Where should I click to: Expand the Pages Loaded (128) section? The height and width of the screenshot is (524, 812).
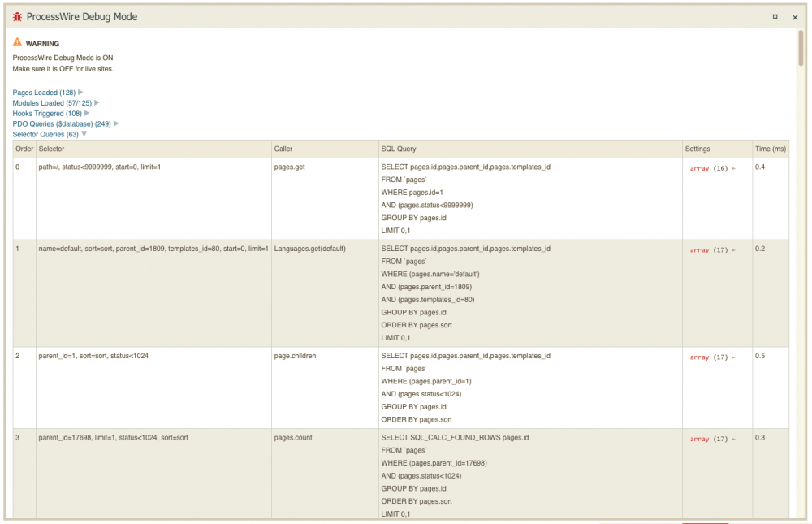click(x=47, y=93)
